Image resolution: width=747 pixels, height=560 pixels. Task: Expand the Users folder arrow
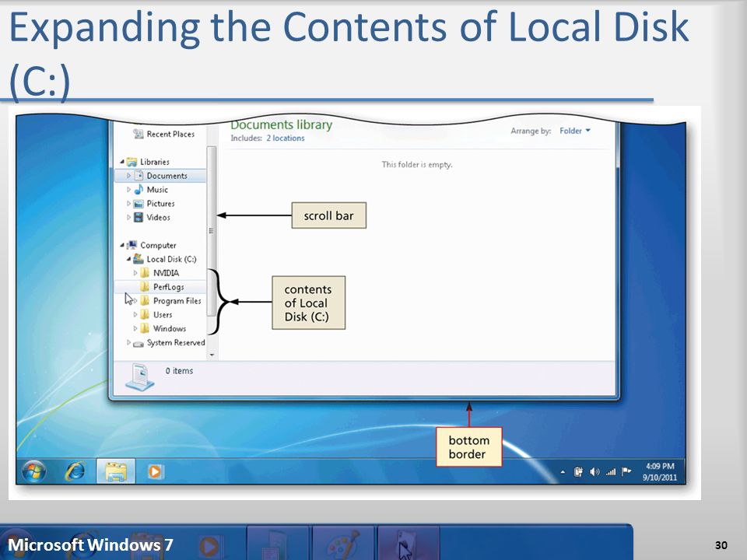(135, 314)
